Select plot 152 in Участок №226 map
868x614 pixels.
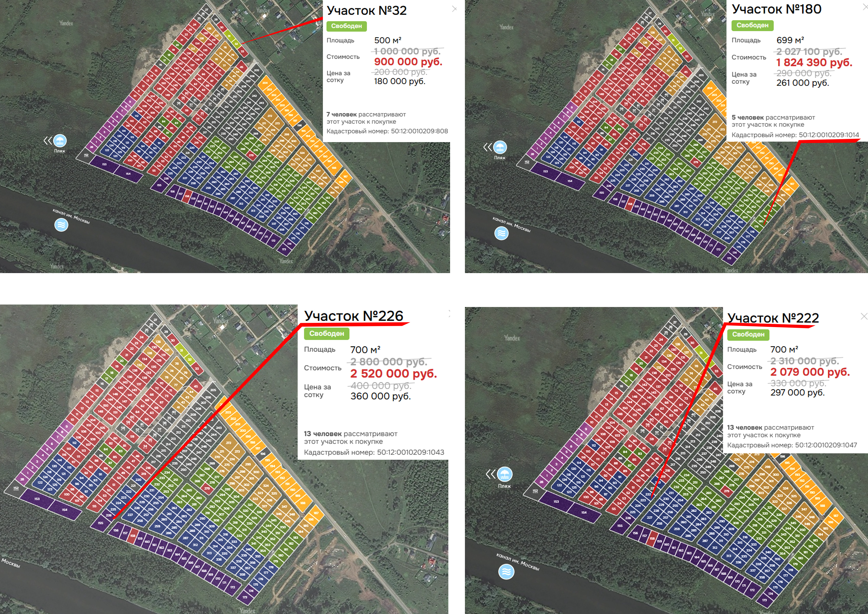[16, 488]
